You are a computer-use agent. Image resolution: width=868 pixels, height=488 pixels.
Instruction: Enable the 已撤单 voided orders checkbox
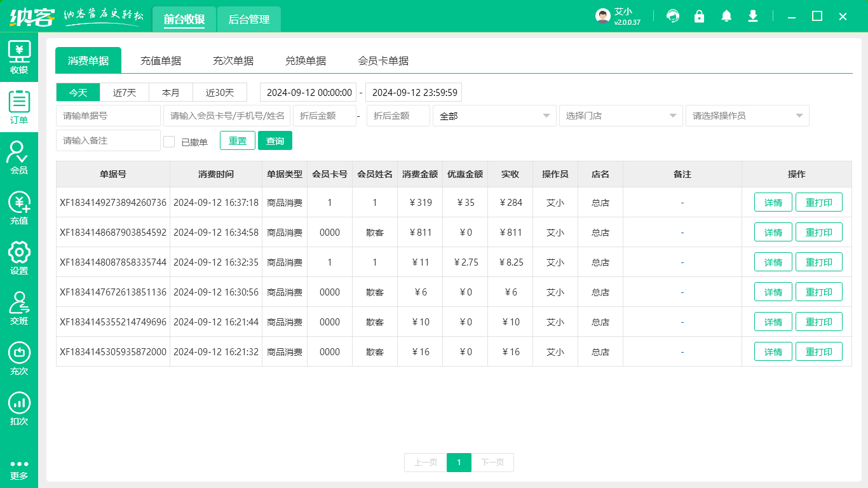(169, 140)
